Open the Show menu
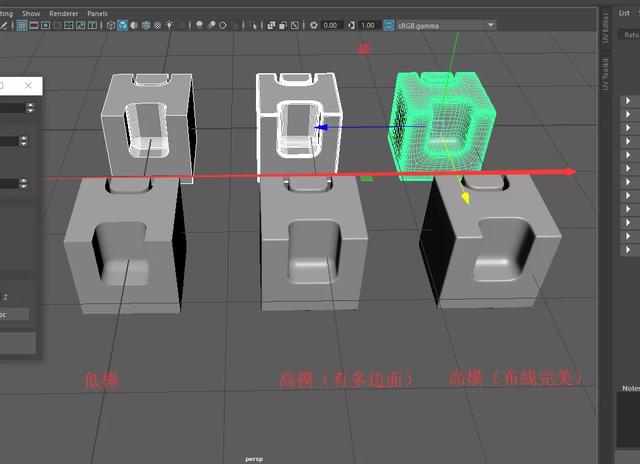Image resolution: width=640 pixels, height=464 pixels. tap(31, 14)
